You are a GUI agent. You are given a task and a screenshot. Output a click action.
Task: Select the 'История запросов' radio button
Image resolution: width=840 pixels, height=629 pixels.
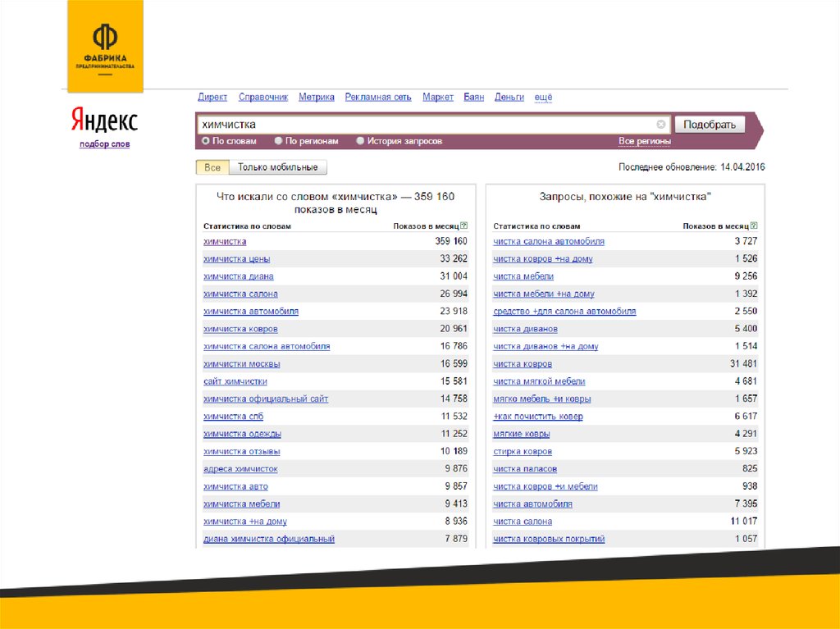click(x=360, y=141)
